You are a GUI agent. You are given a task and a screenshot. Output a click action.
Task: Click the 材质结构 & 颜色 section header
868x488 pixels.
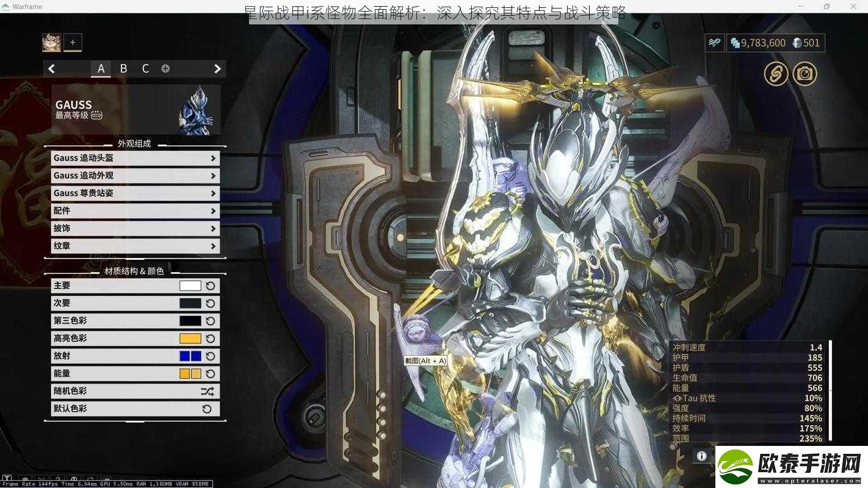click(x=134, y=271)
